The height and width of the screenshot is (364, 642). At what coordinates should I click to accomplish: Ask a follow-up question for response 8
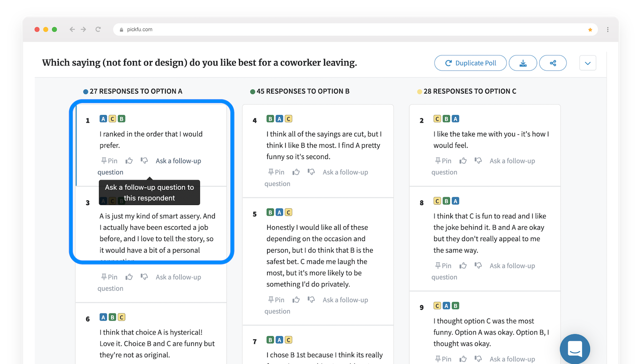coord(483,271)
